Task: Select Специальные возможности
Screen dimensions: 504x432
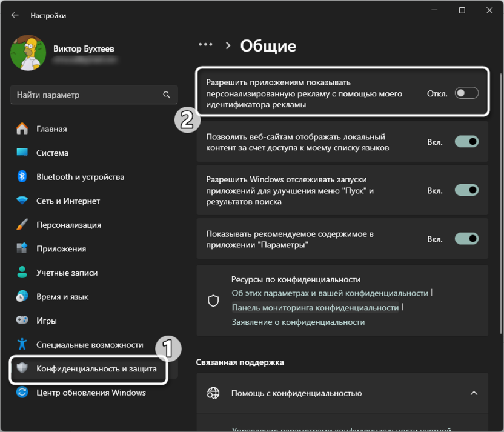Action: (94, 344)
